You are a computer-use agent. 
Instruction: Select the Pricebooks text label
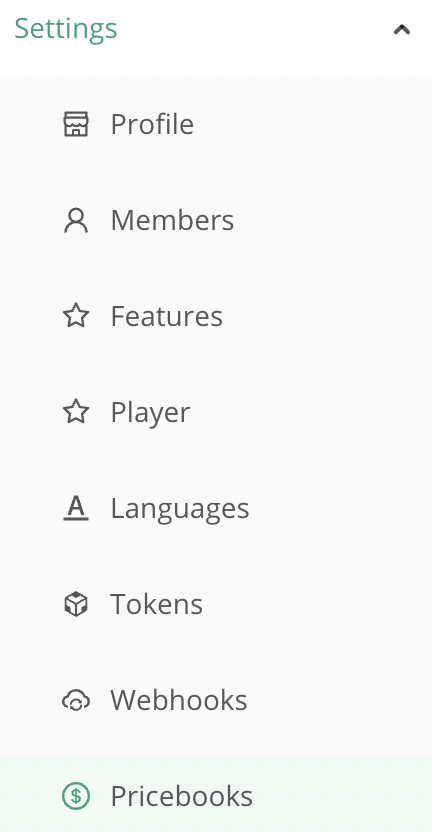(x=182, y=796)
